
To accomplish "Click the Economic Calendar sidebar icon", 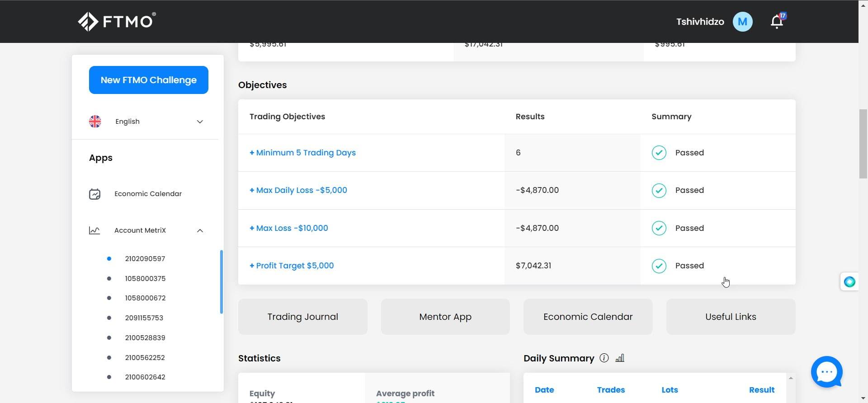I will [94, 194].
